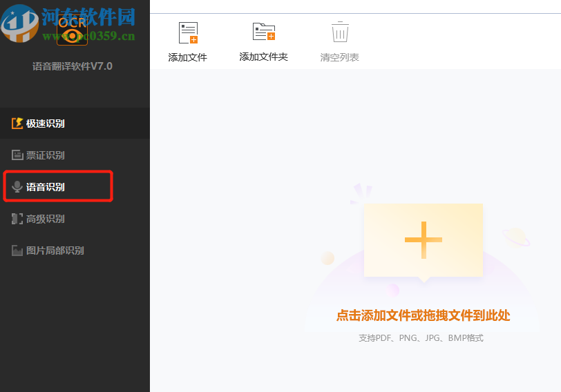Image resolution: width=561 pixels, height=392 pixels.
Task: Click the 支持PDF、PNG、JPG、BMP格式 hint text
Action: pyautogui.click(x=421, y=338)
